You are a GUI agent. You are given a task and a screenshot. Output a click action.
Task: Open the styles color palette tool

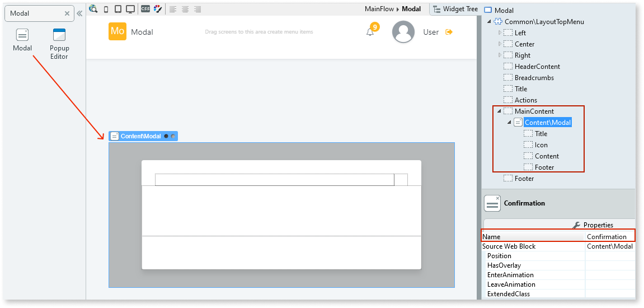point(158,8)
